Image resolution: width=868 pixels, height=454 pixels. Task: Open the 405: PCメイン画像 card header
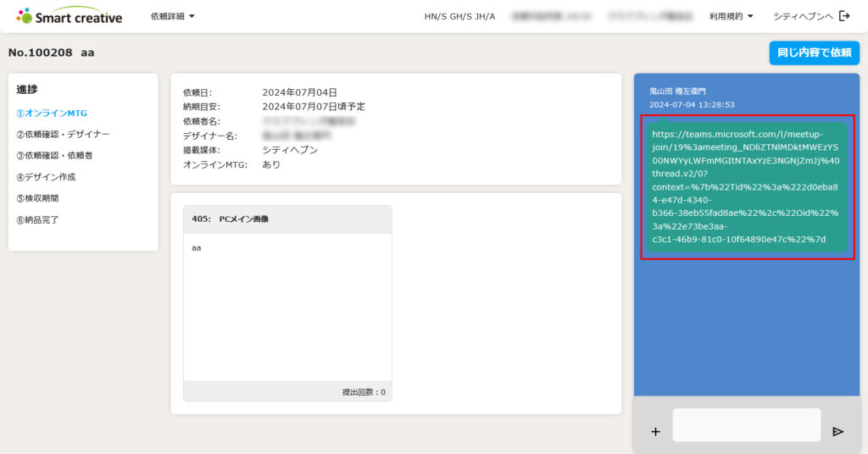pyautogui.click(x=287, y=219)
